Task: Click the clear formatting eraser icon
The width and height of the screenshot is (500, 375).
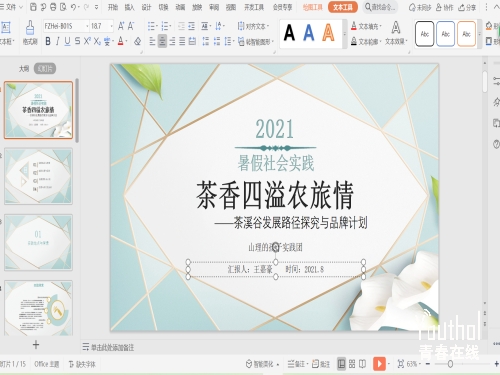Action: click(x=137, y=41)
